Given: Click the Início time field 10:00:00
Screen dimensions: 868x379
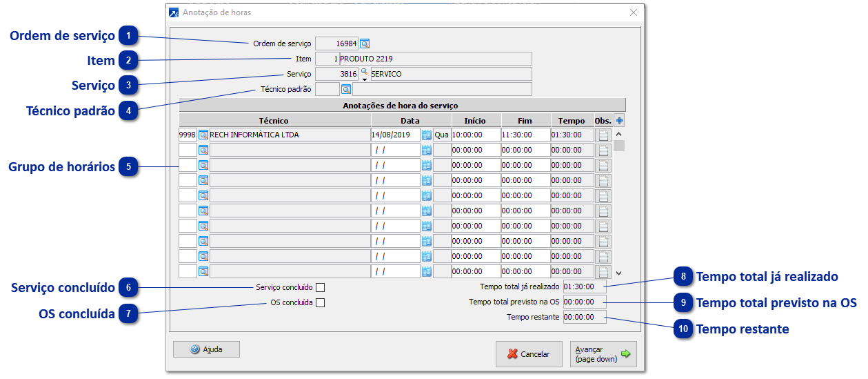Looking at the screenshot, I should pyautogui.click(x=475, y=135).
